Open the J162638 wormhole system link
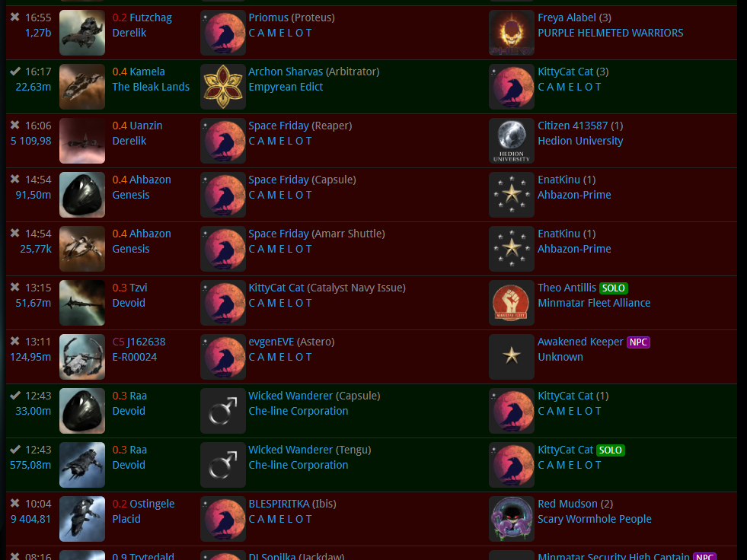 (146, 342)
